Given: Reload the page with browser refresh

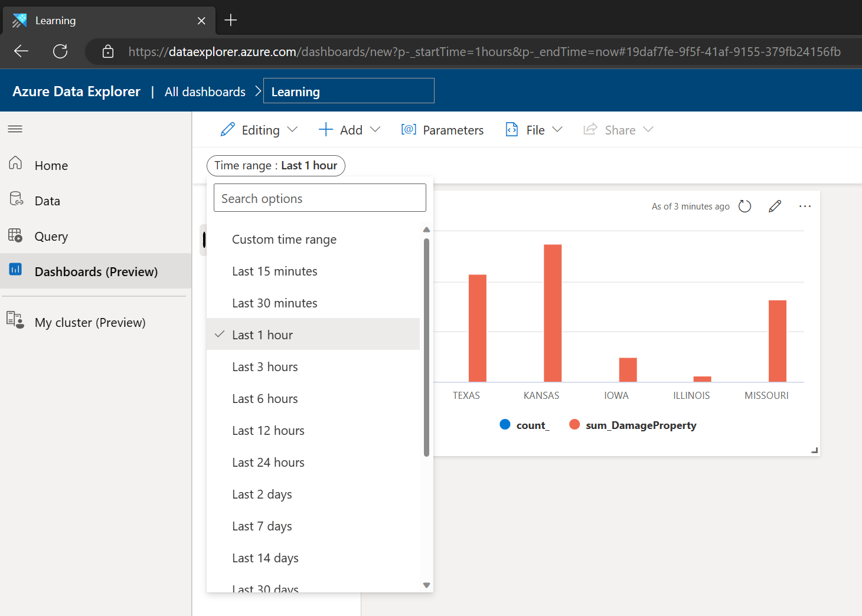Looking at the screenshot, I should [x=60, y=51].
